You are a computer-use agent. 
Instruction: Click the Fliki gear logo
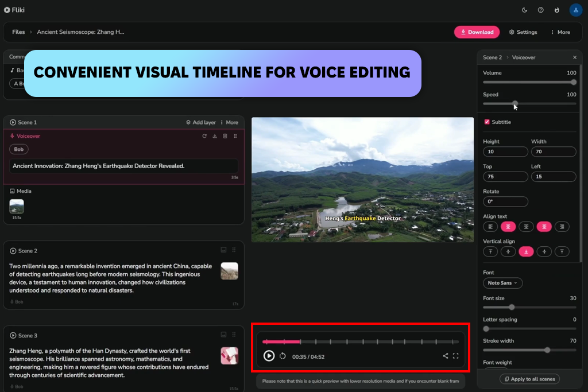7,10
